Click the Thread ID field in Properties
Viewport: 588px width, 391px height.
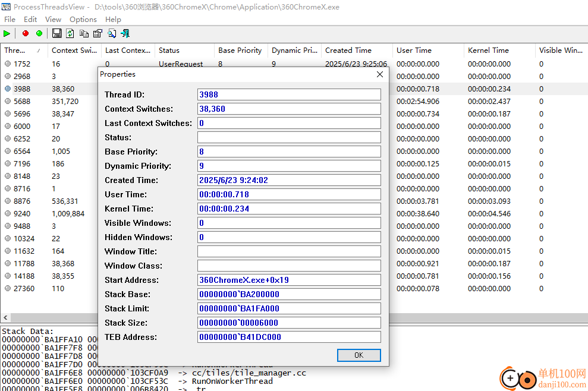pos(289,94)
